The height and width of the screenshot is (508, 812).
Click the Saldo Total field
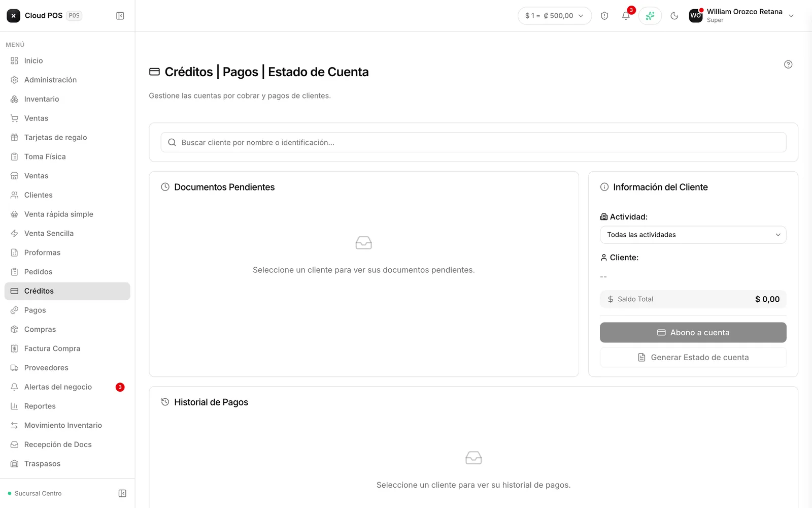[x=693, y=299]
